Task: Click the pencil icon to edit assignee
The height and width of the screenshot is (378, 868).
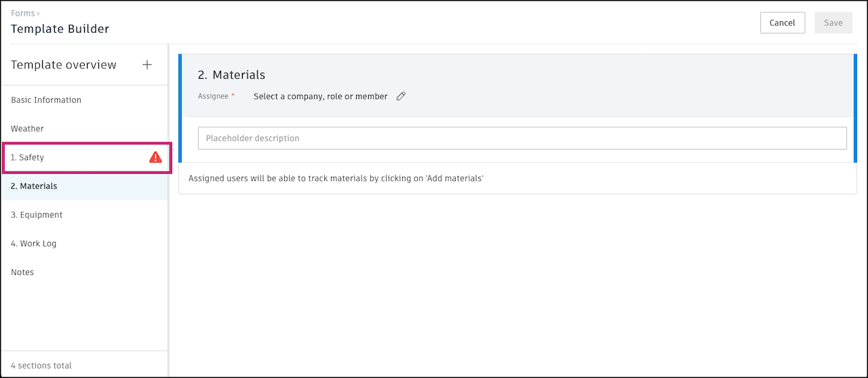Action: tap(401, 96)
